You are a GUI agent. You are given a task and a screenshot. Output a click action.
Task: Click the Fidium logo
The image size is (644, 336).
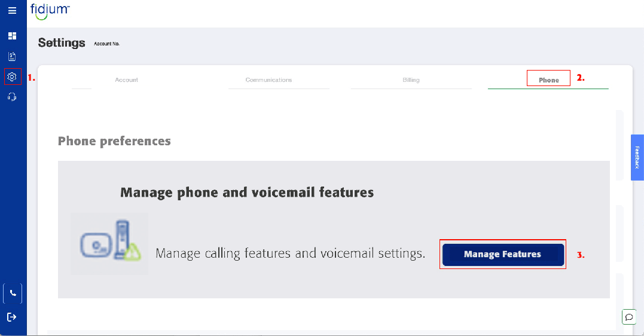(x=50, y=10)
